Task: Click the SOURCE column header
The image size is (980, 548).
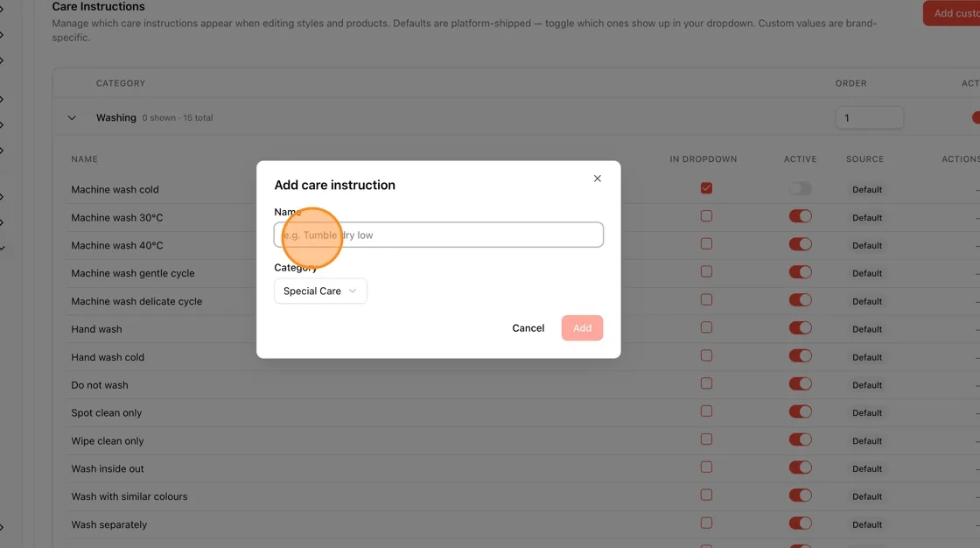Action: pos(864,159)
